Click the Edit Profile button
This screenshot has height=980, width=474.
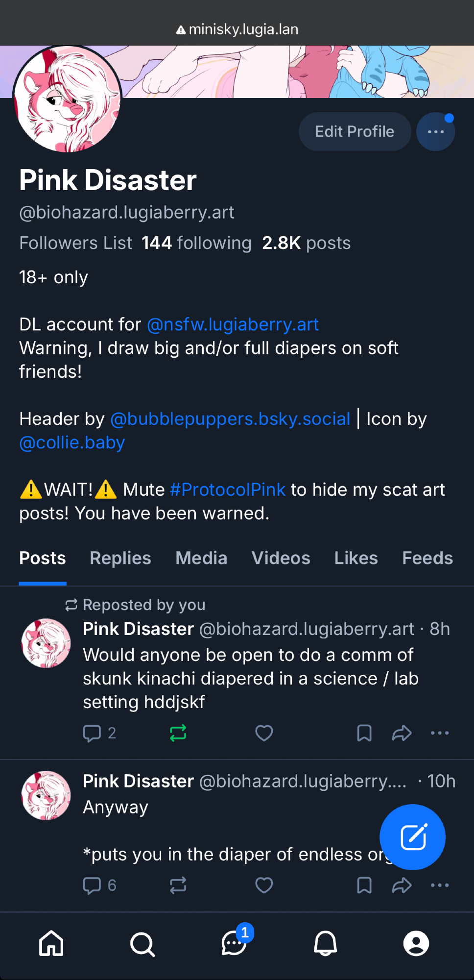click(x=355, y=132)
